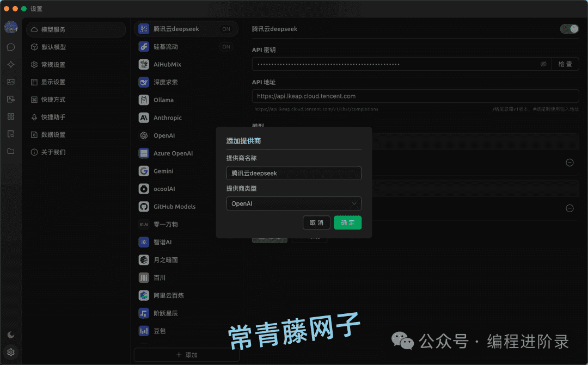Open the settings gear icon in sidebar
The image size is (588, 365).
[11, 352]
